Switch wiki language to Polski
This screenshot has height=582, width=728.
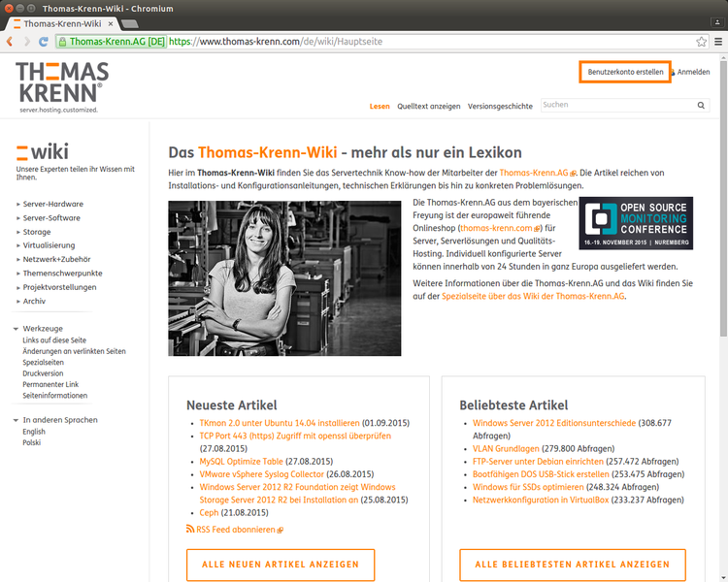click(32, 442)
